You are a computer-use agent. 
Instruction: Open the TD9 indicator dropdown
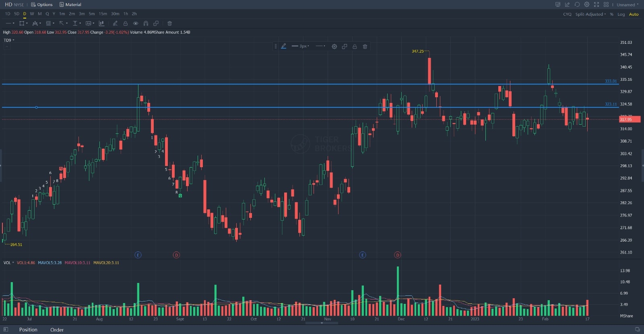tap(9, 40)
